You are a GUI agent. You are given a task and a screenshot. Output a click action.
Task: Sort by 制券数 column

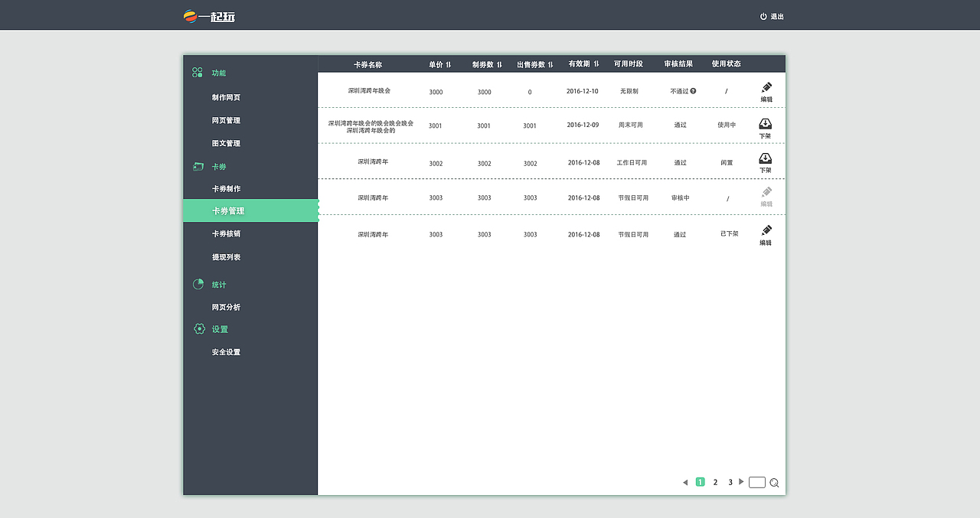[499, 64]
